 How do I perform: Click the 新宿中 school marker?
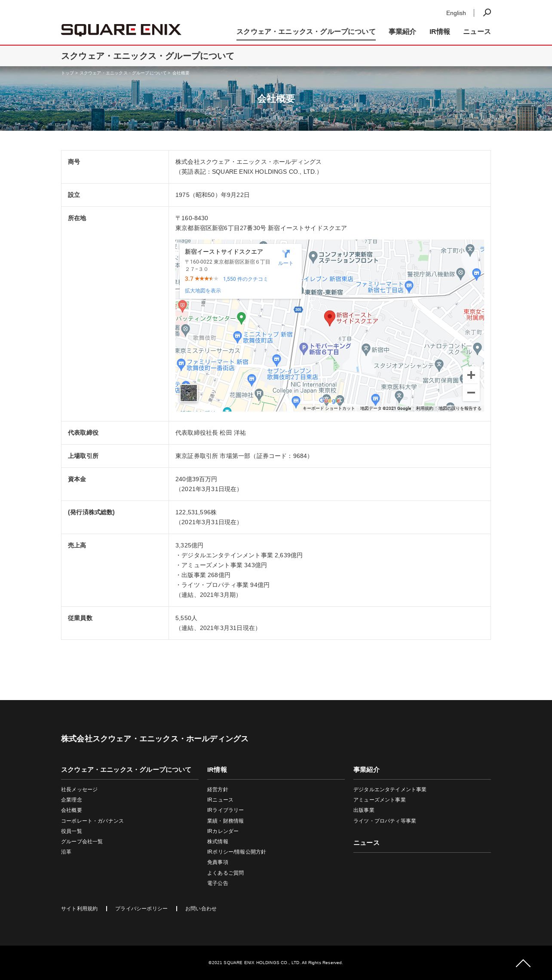[x=366, y=349]
